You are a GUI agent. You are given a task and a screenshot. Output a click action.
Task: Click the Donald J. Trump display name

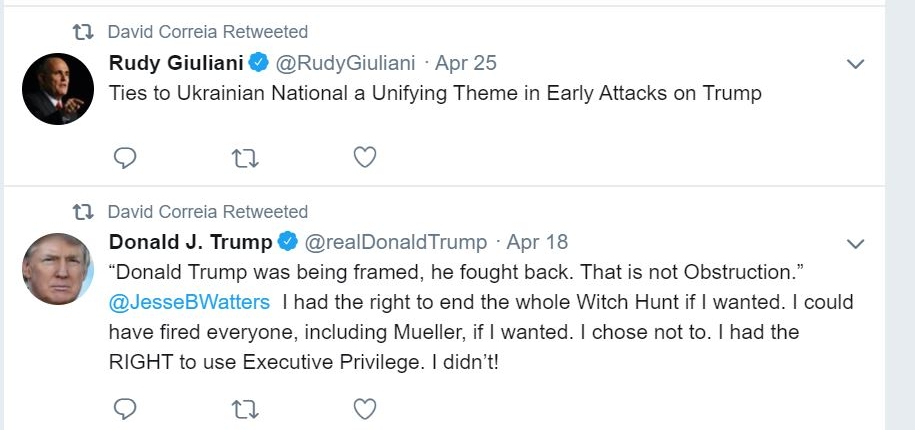tap(190, 242)
